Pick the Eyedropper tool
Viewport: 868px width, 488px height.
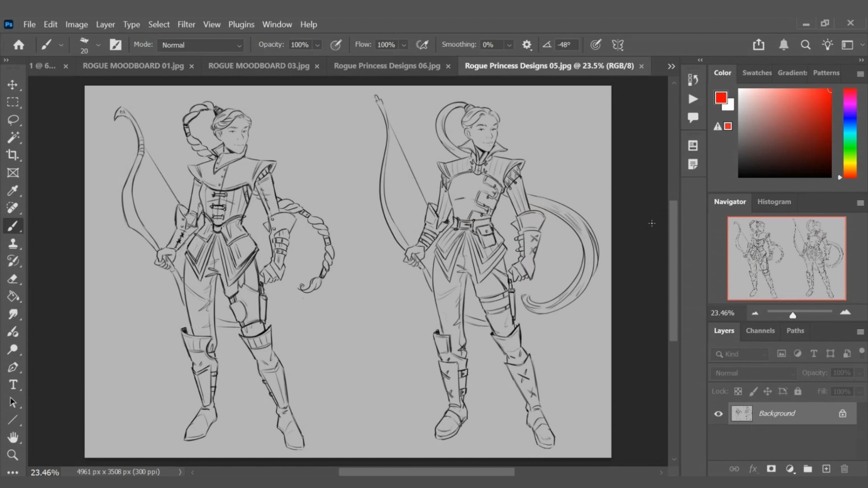coord(13,190)
